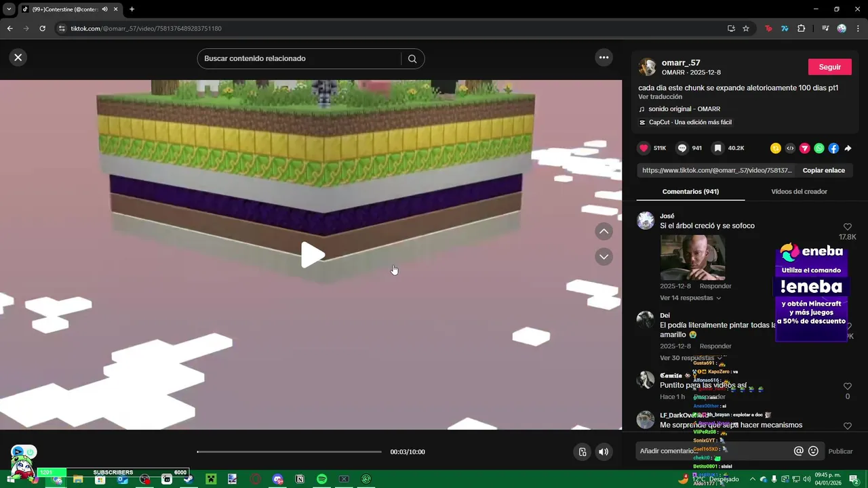This screenshot has height=488, width=868.
Task: Expand 'Ver 14 respuestas' under José's comment
Action: pos(690,298)
